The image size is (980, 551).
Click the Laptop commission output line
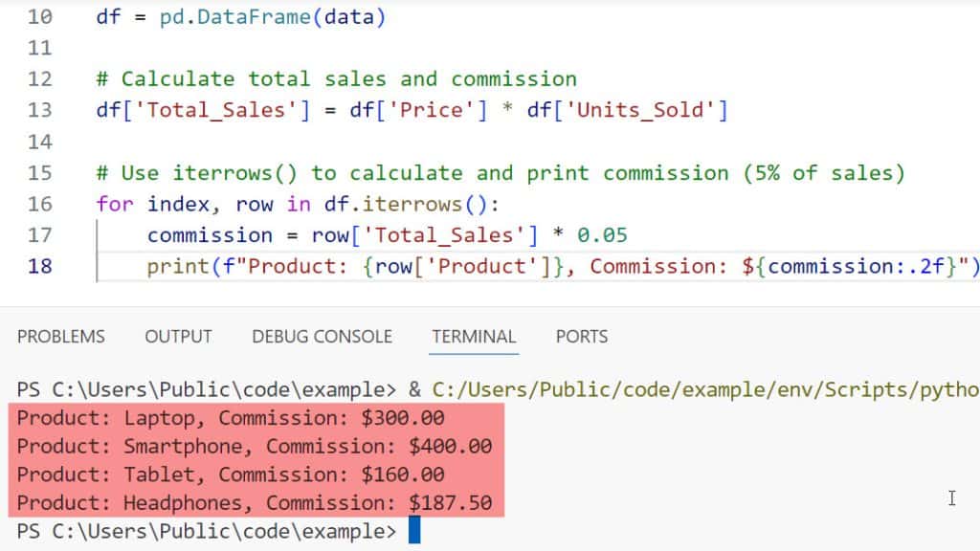point(231,418)
